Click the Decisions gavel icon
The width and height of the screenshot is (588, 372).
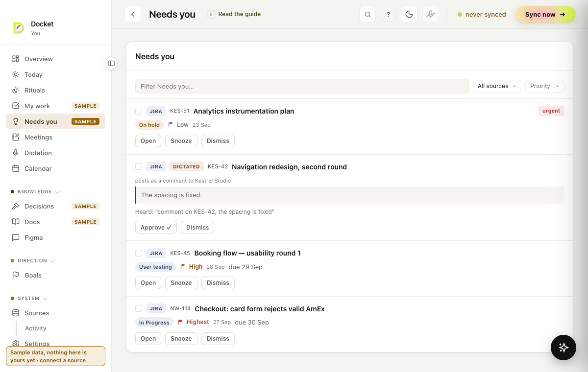(x=16, y=206)
